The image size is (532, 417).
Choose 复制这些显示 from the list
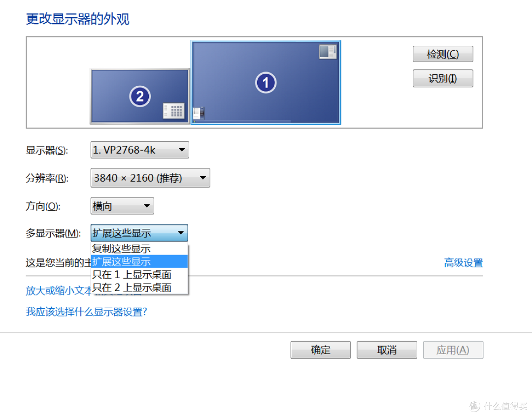tap(139, 249)
